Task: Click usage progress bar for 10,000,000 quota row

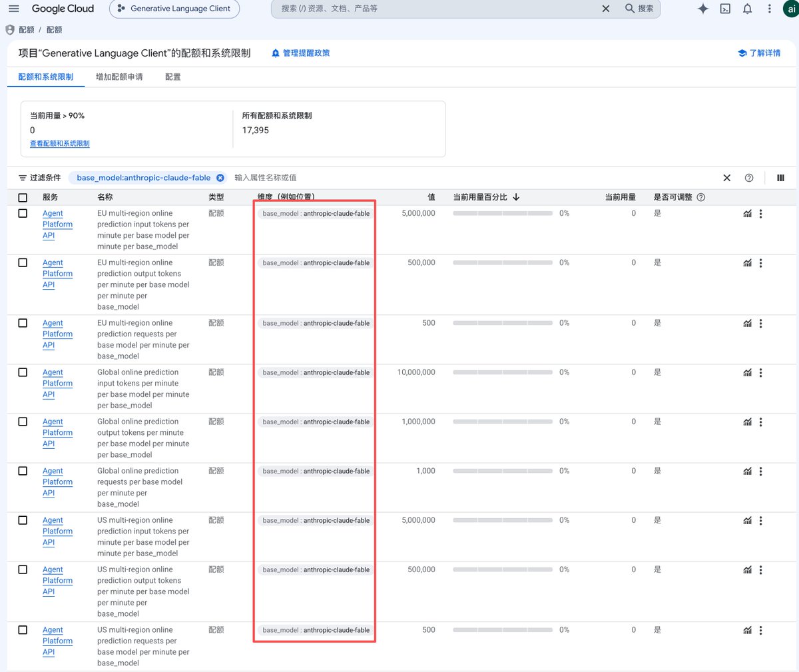Action: point(503,372)
